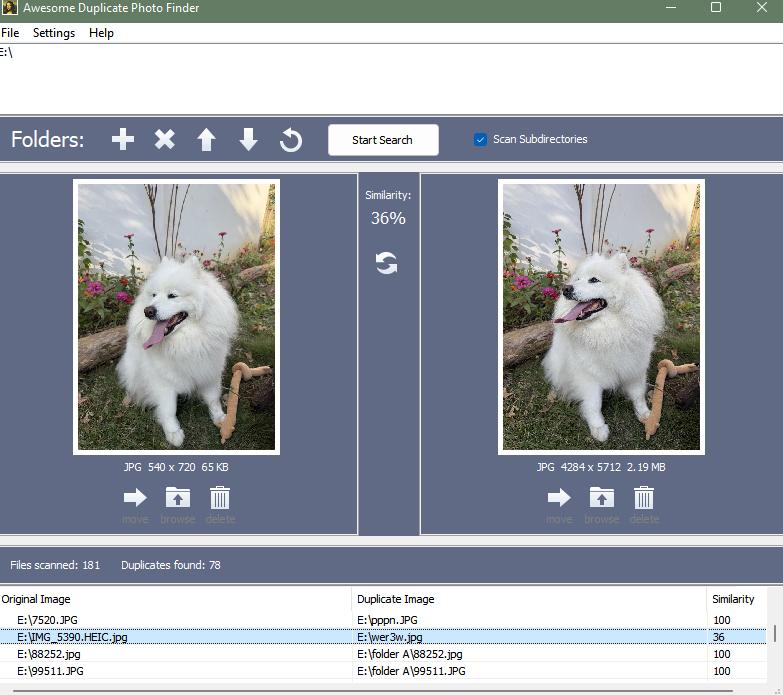
Task: Click the similarity value 36 in list
Action: click(x=719, y=637)
